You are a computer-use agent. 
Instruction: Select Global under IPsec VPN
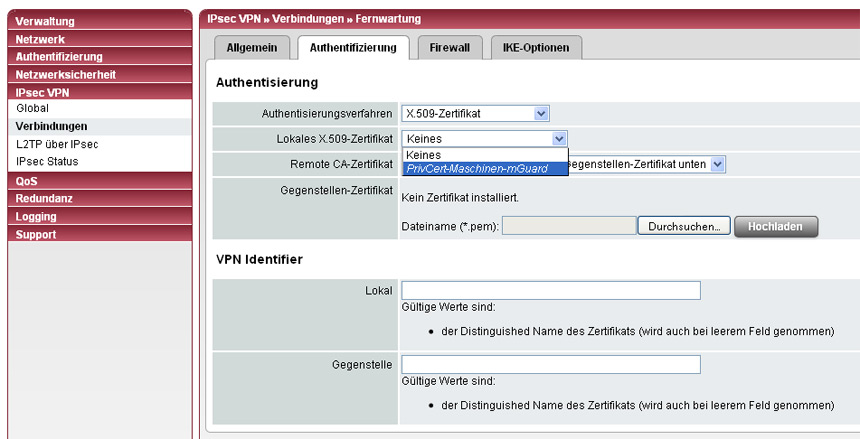(32, 108)
